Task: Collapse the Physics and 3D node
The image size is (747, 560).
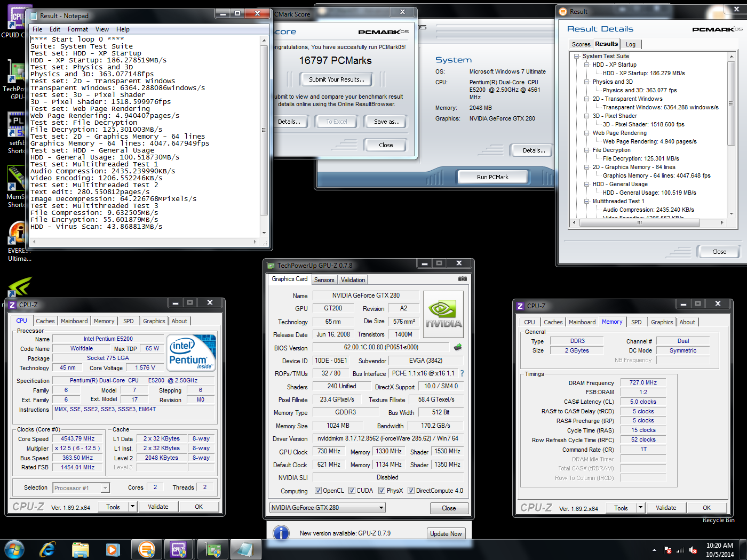Action: click(x=587, y=82)
